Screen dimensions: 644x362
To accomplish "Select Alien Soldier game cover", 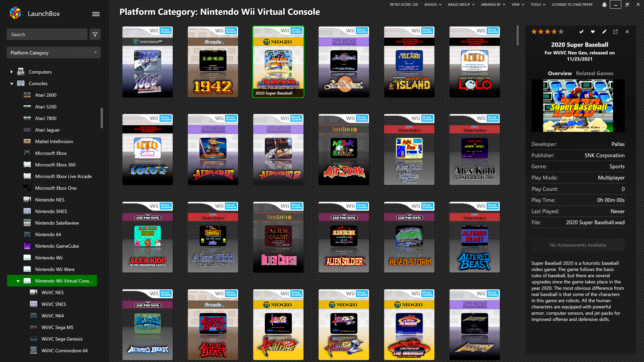I will coord(344,237).
